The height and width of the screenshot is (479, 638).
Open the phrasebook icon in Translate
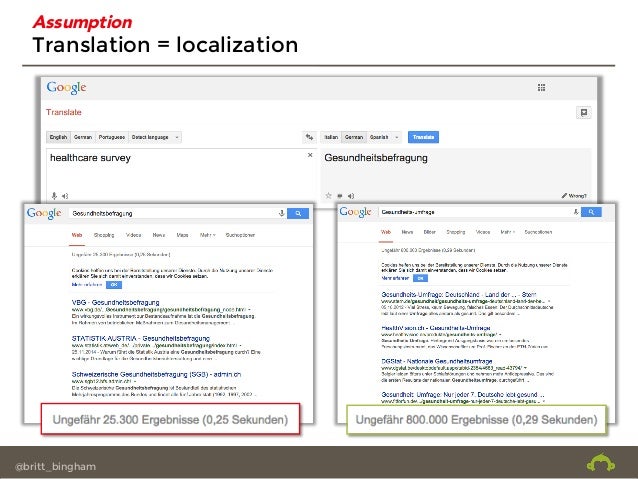(x=584, y=112)
